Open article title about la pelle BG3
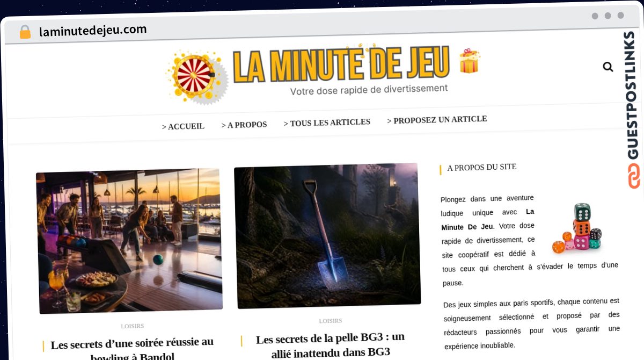 point(330,344)
